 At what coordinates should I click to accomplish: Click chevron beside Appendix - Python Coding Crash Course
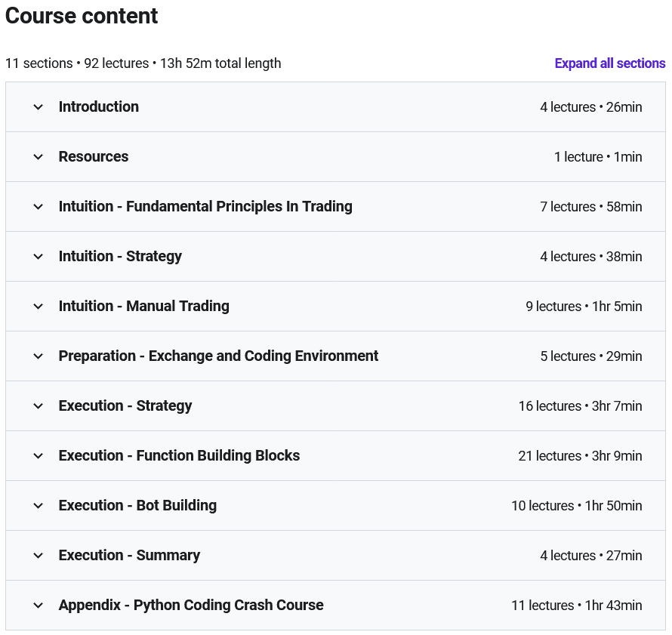pyautogui.click(x=39, y=606)
